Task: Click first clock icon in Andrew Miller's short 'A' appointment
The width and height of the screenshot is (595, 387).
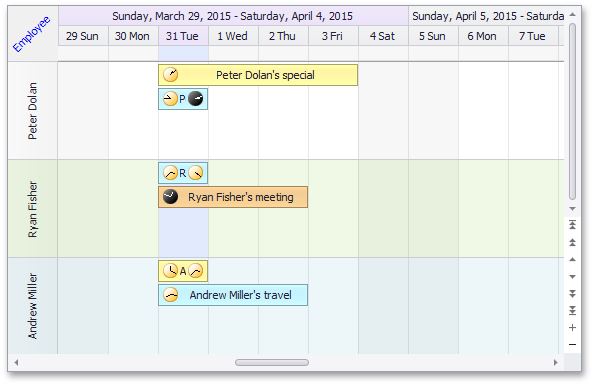Action: click(170, 271)
